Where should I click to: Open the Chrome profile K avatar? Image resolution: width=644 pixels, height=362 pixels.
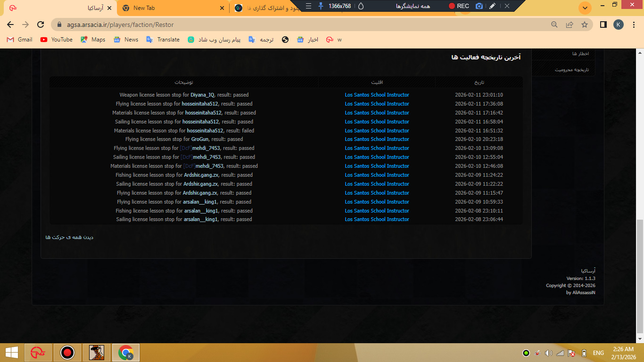(618, 25)
